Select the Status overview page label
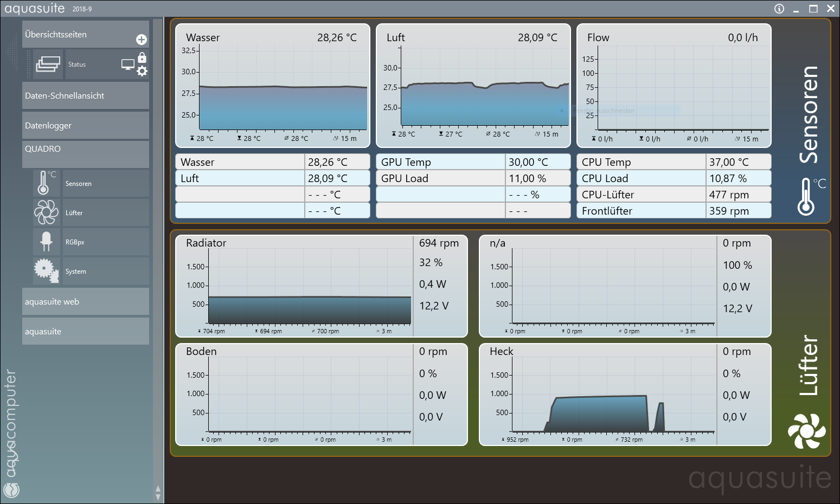The width and height of the screenshot is (840, 504). (77, 64)
